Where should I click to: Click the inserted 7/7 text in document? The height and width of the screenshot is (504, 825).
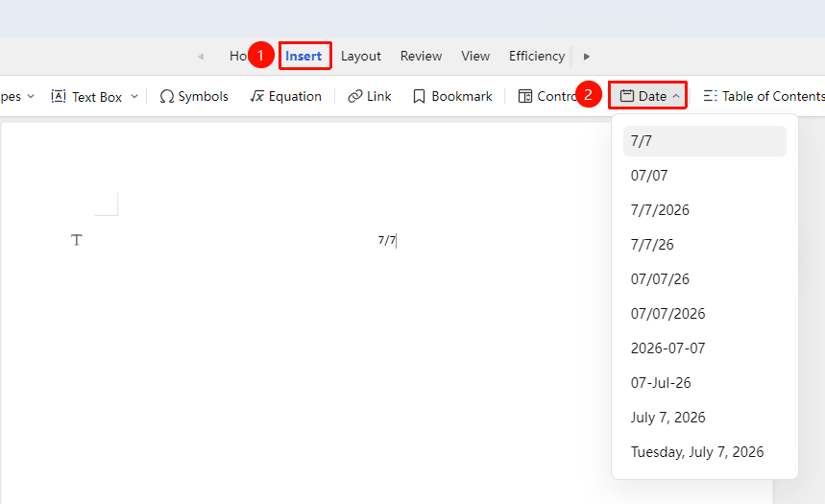pyautogui.click(x=387, y=240)
